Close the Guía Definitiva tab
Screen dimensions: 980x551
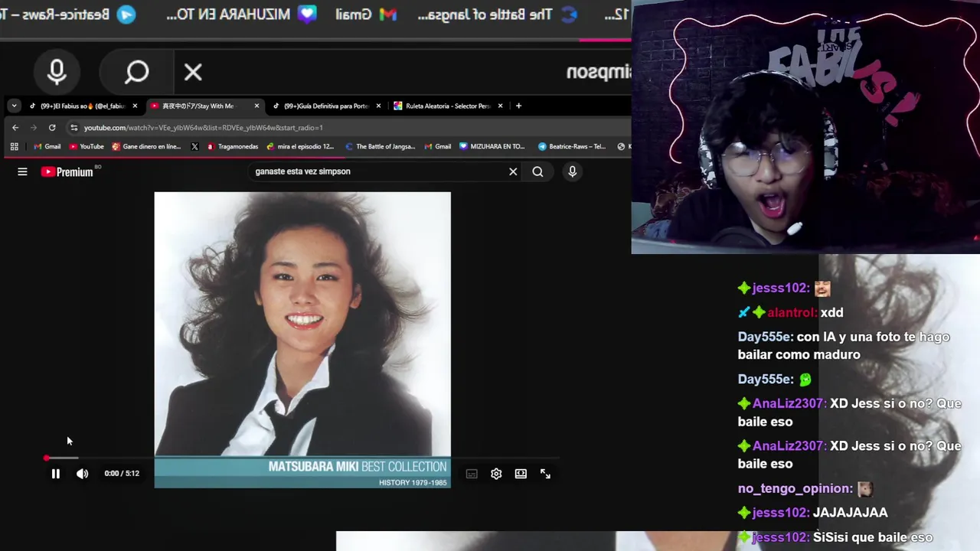[x=379, y=106]
